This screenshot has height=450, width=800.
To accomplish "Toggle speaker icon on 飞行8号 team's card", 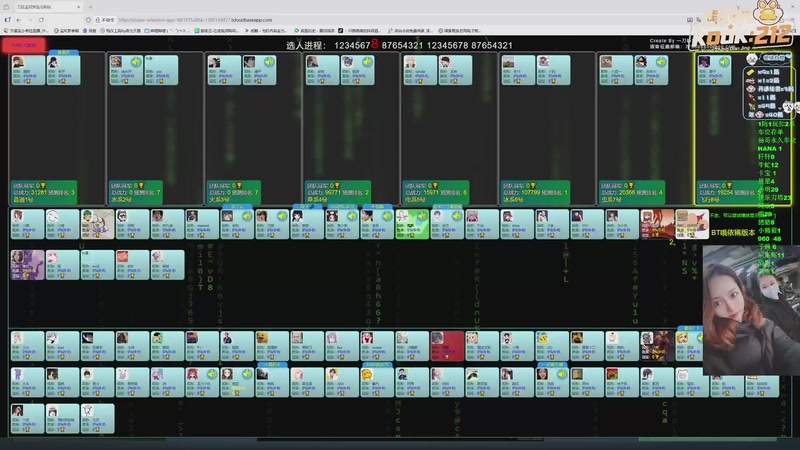I will click(x=724, y=62).
